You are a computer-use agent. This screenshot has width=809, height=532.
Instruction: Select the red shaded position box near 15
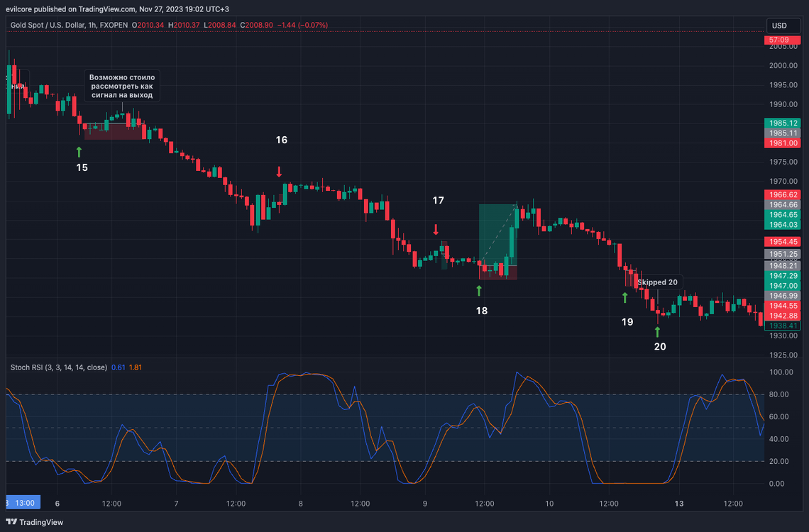tap(114, 131)
